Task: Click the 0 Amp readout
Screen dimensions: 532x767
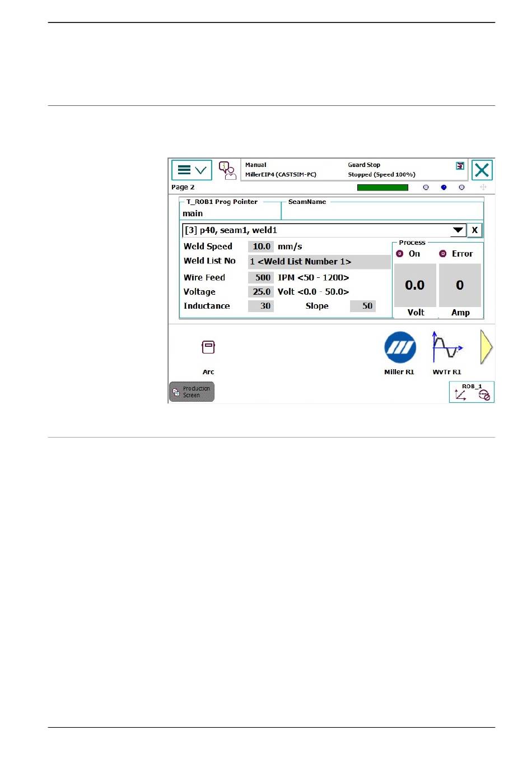Action: coord(460,285)
